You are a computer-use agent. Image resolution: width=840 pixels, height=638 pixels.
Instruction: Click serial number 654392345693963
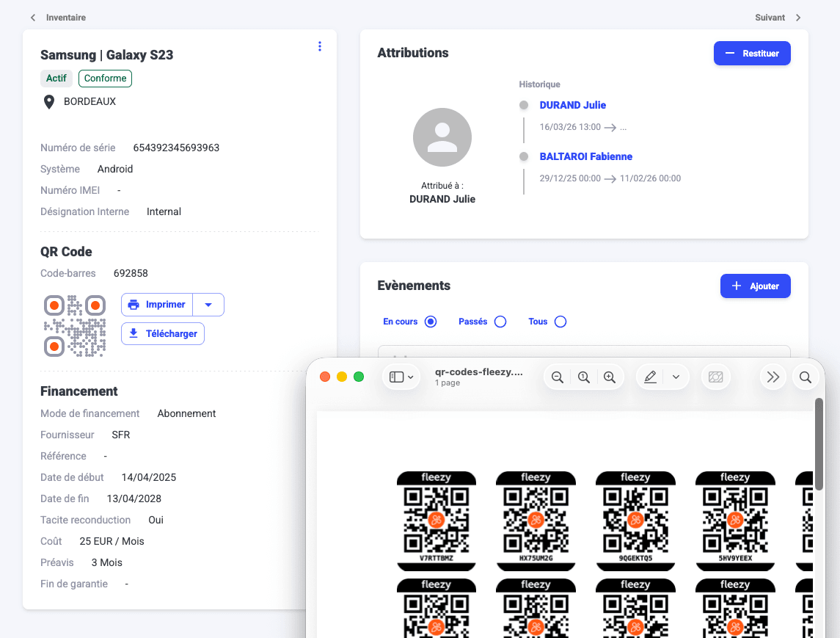(176, 148)
